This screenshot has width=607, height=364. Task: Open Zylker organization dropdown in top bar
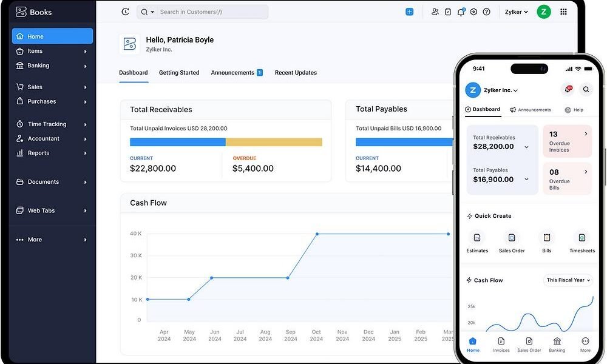pos(516,12)
